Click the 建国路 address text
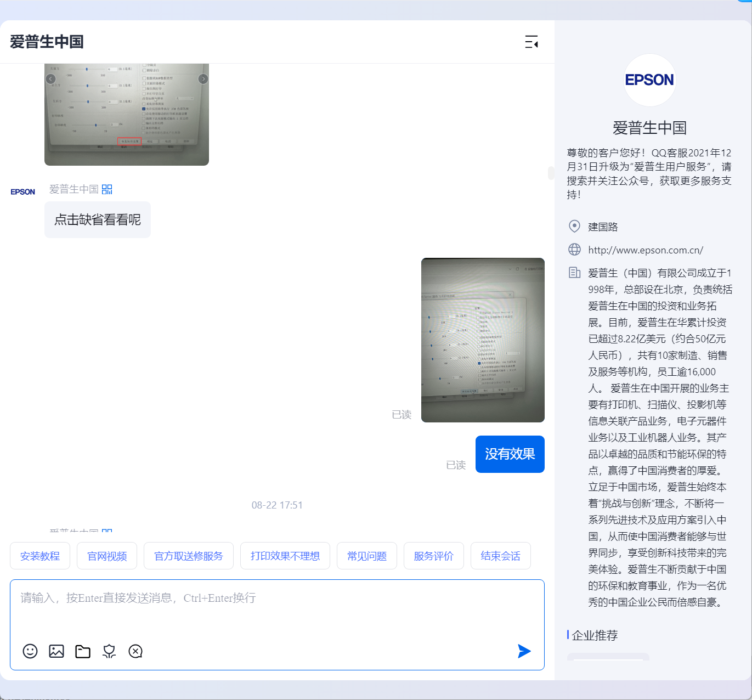 [x=603, y=227]
